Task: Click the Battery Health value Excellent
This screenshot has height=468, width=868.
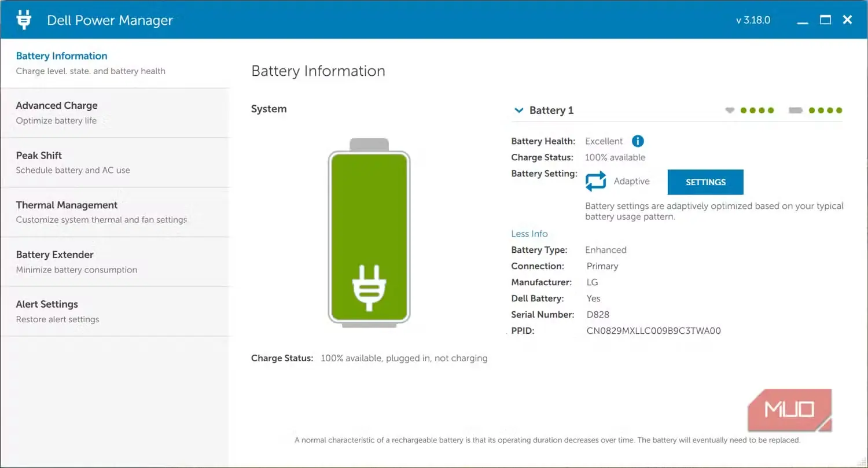Action: (x=604, y=141)
